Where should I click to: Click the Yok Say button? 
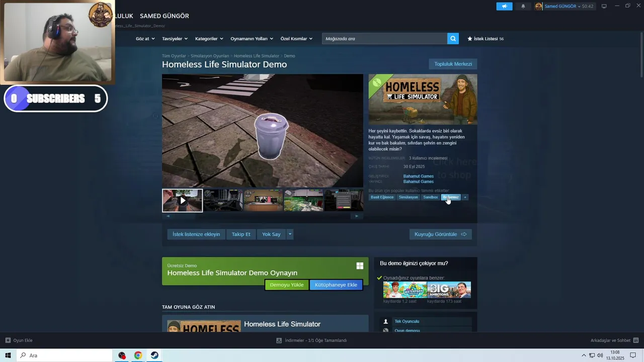[x=271, y=234]
